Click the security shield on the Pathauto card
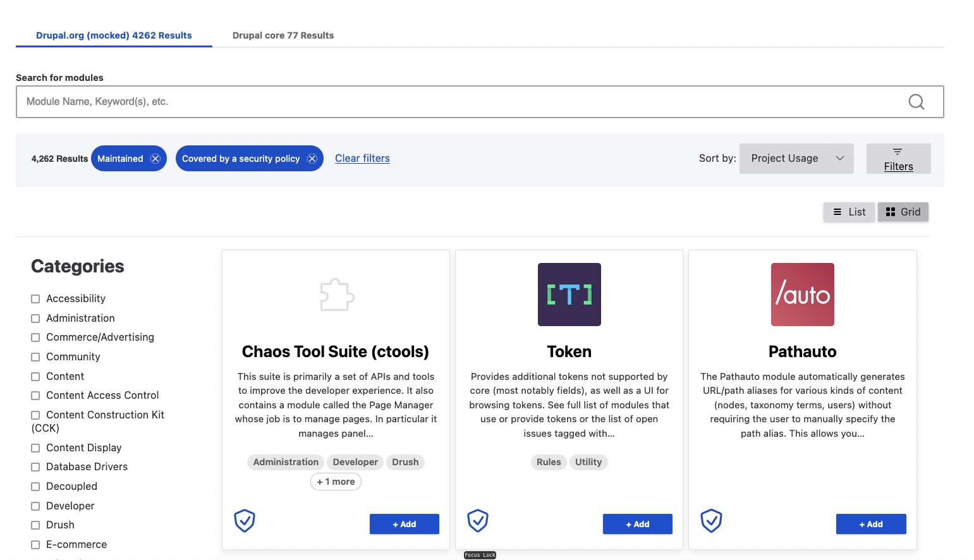 711,521
